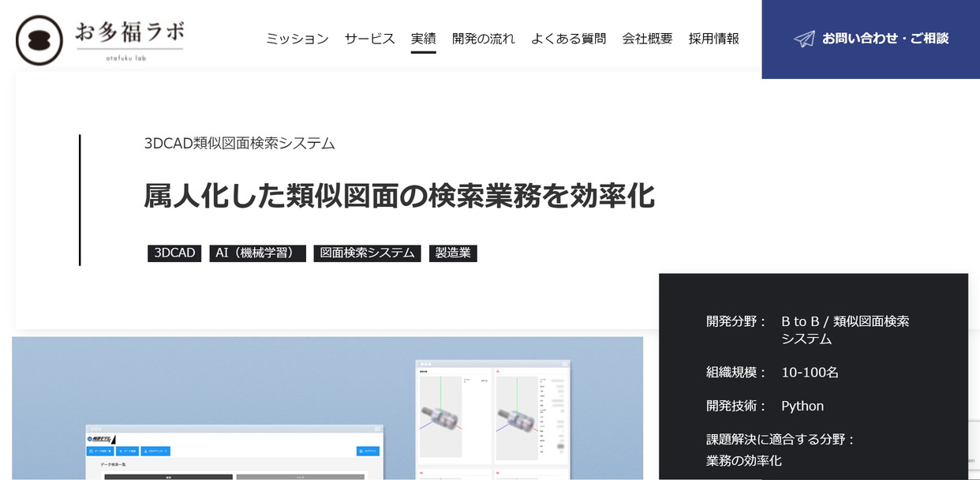Select the 図面検索システム tag
980x480 pixels.
pyautogui.click(x=368, y=253)
